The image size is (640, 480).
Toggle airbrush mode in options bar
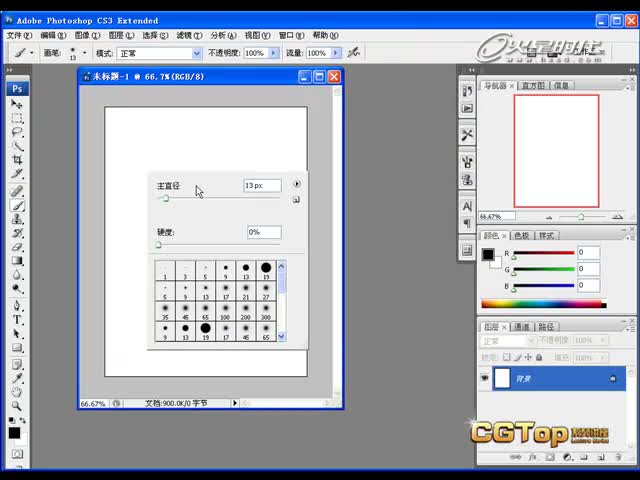[353, 53]
